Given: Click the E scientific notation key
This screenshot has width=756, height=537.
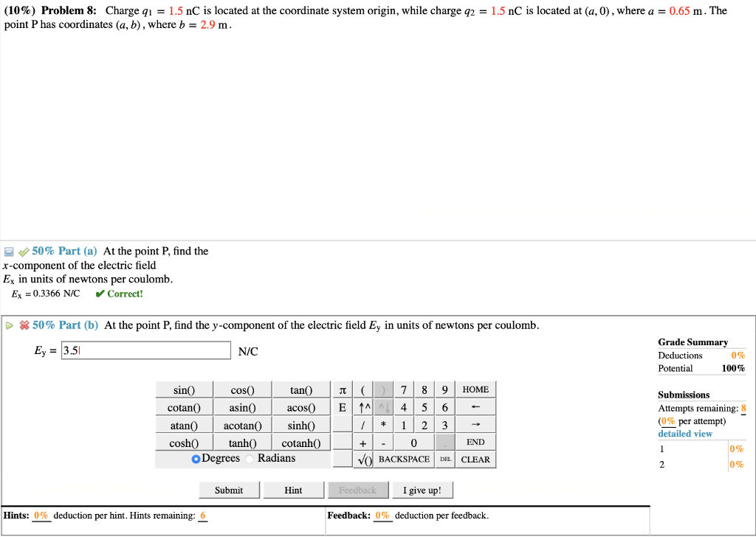Looking at the screenshot, I should pyautogui.click(x=342, y=406).
